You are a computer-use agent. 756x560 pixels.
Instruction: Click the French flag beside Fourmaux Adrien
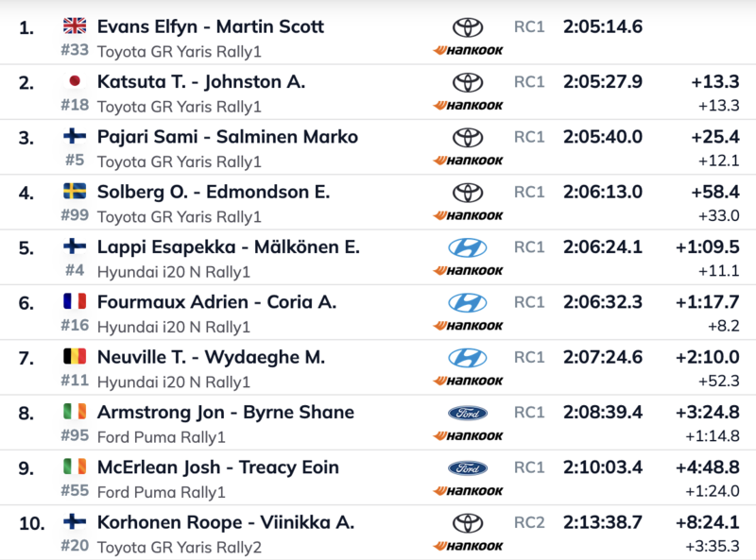point(75,302)
